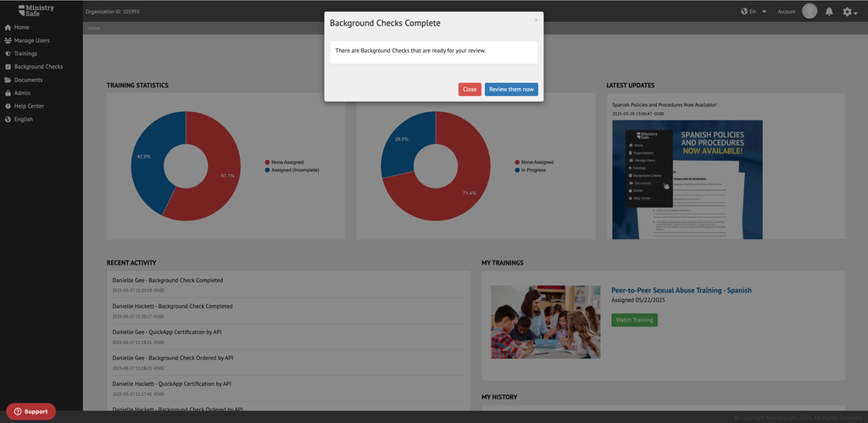868x423 pixels.
Task: Click the top bar language globe icon
Action: [744, 11]
